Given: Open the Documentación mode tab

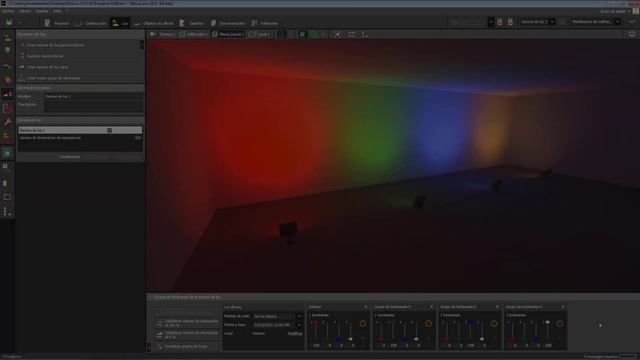Looking at the screenshot, I should coord(228,23).
